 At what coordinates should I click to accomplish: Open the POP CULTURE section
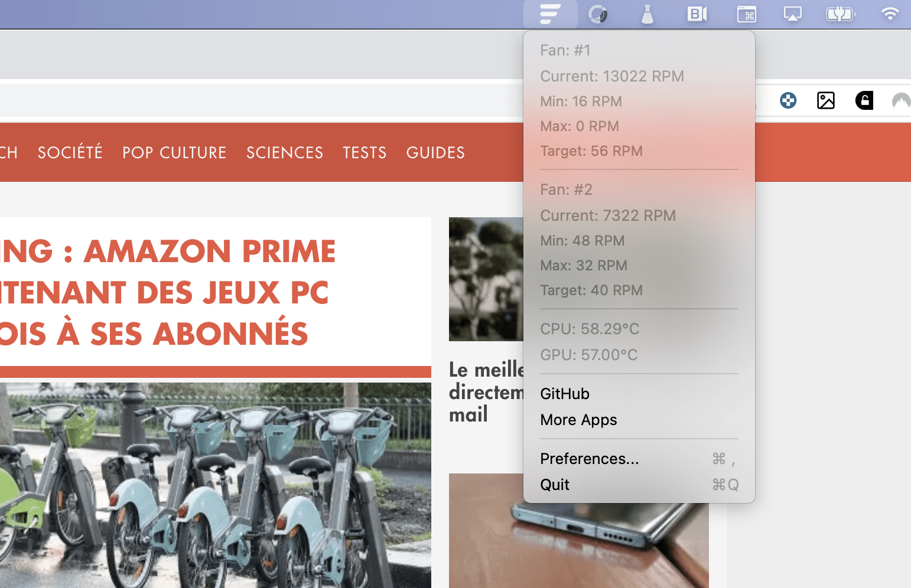click(x=174, y=152)
